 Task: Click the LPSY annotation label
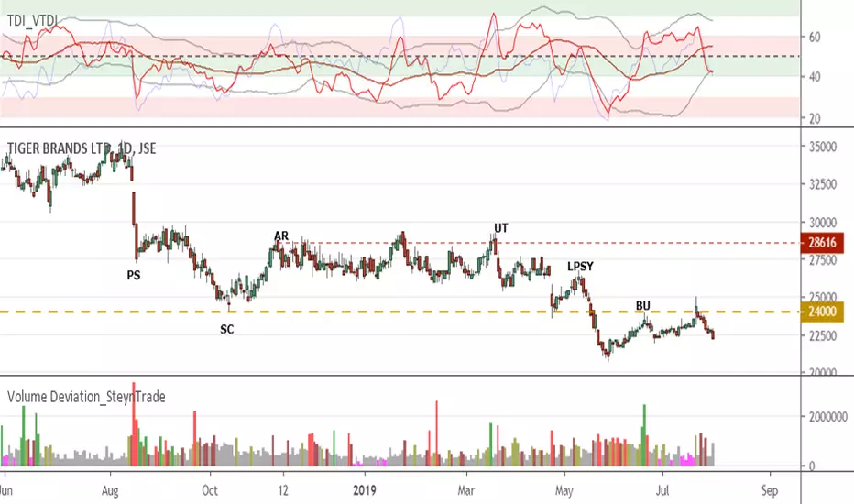581,267
